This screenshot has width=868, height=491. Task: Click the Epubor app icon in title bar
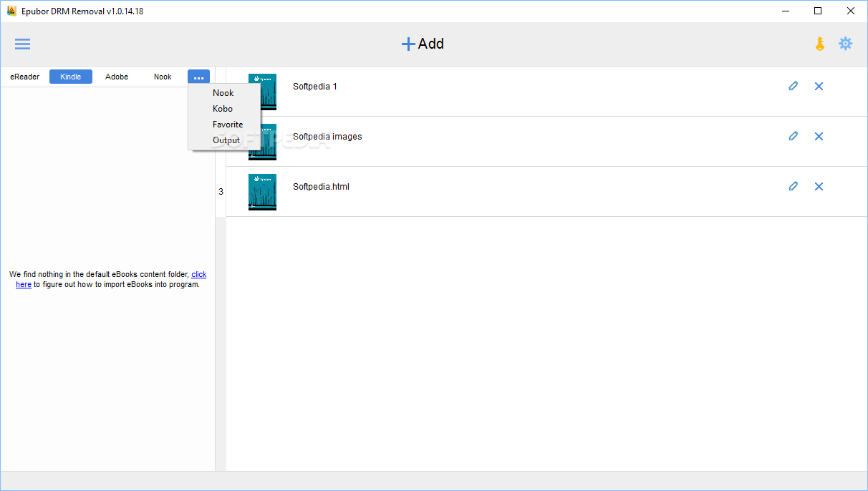(x=11, y=11)
